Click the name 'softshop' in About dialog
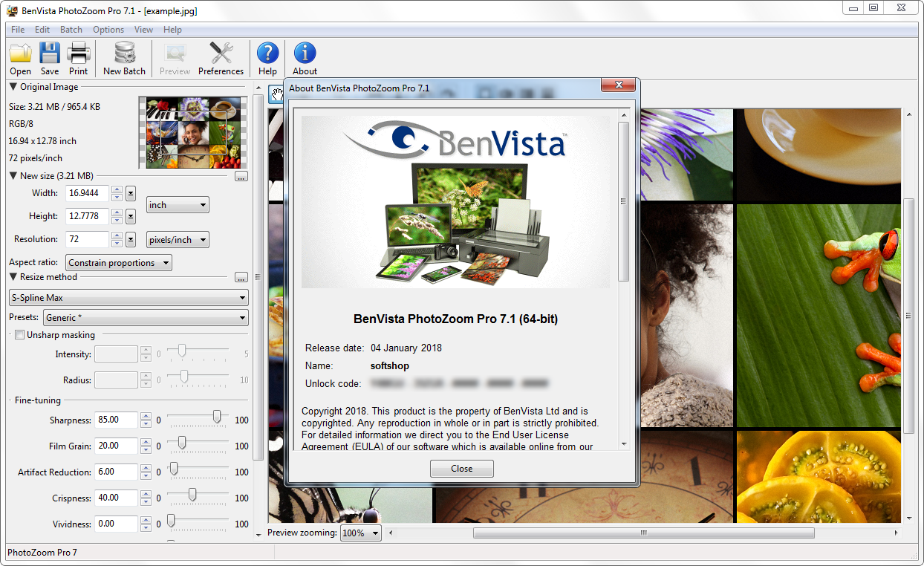This screenshot has height=566, width=924. pos(390,365)
